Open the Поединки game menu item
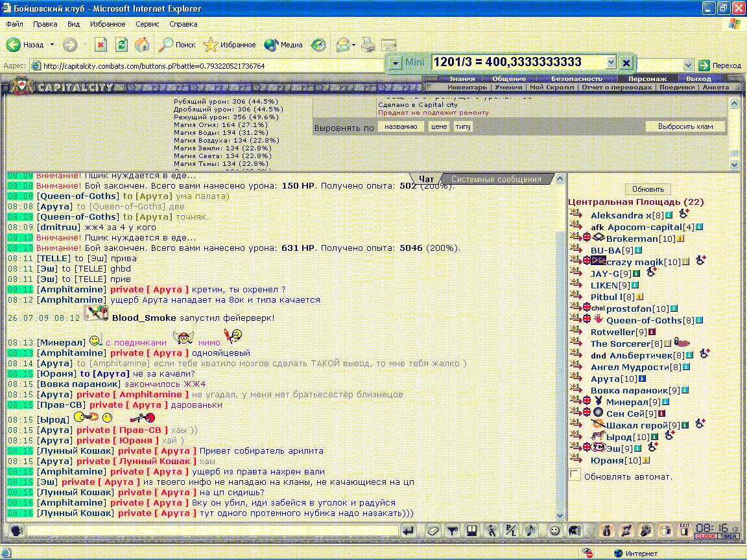The width and height of the screenshot is (747, 560). 676,87
